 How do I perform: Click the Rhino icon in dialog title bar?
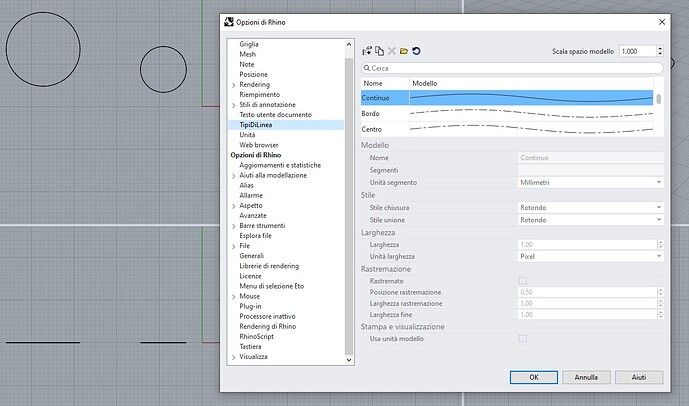point(228,22)
